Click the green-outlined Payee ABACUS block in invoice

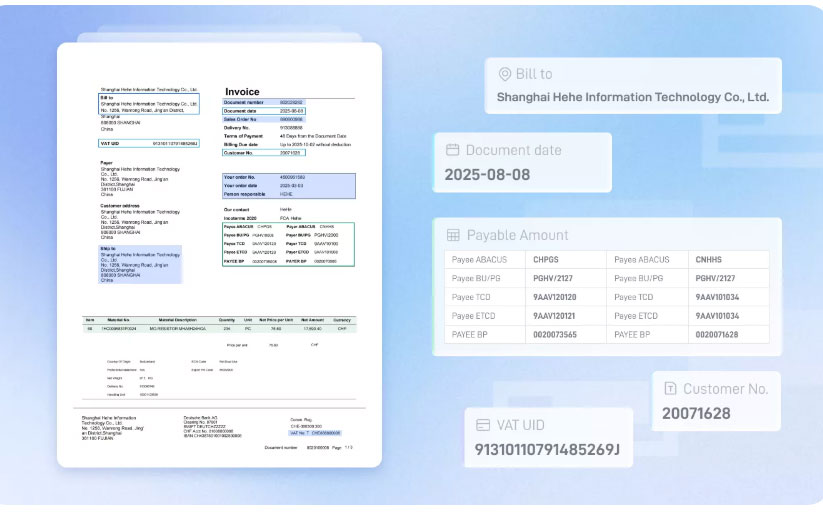[x=288, y=245]
